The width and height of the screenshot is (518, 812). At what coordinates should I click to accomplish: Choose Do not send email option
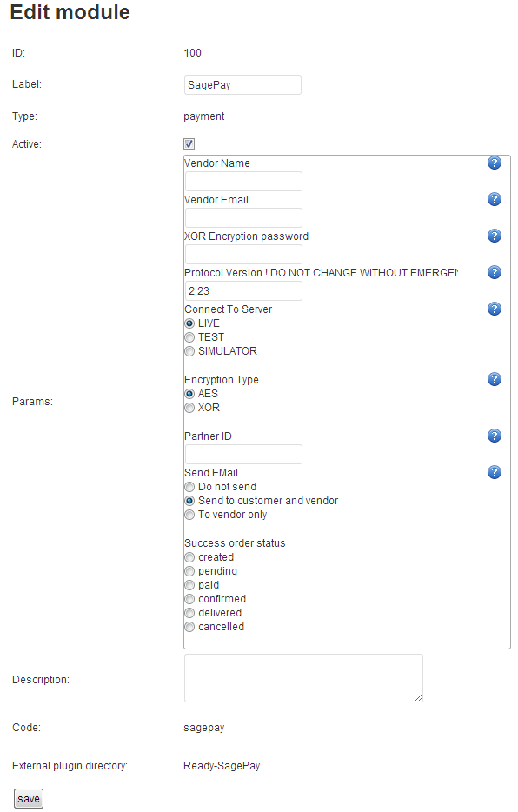coord(189,487)
